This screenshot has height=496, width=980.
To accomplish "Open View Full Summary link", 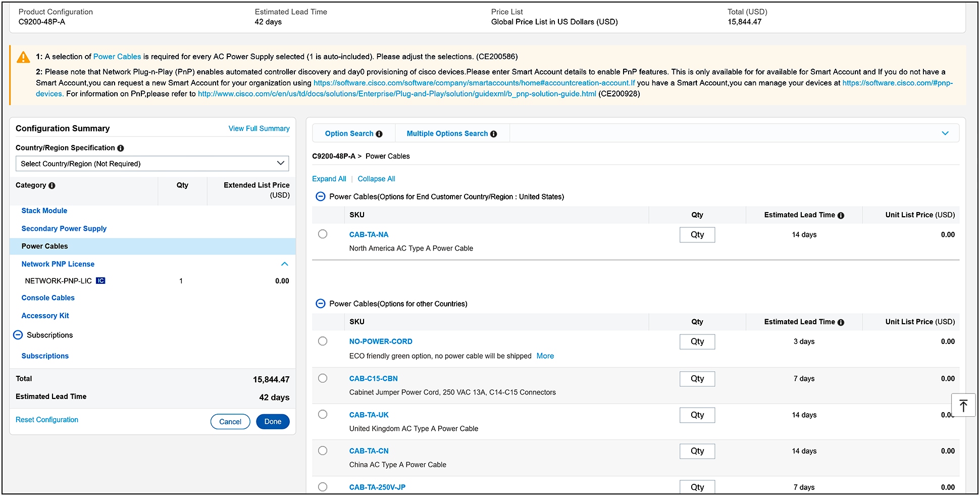I will (x=259, y=129).
